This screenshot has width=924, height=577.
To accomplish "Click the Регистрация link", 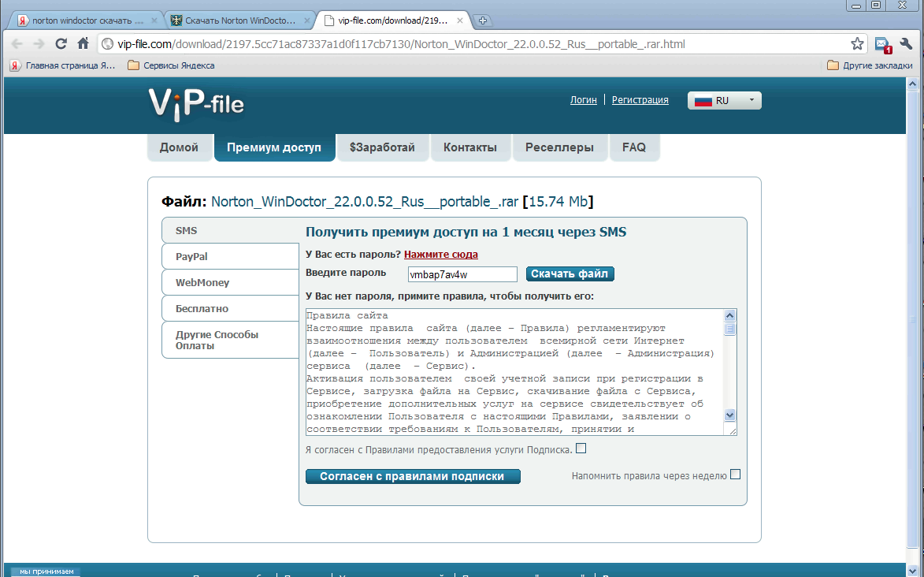I will click(640, 100).
